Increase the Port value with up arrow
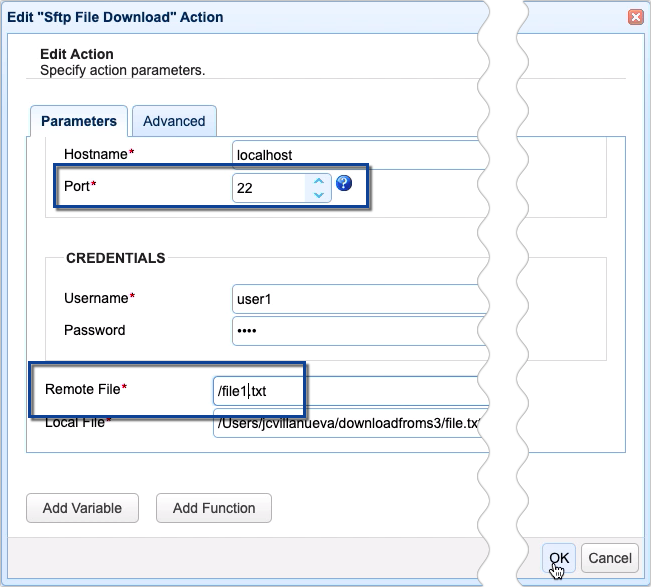This screenshot has width=651, height=587. 318,181
